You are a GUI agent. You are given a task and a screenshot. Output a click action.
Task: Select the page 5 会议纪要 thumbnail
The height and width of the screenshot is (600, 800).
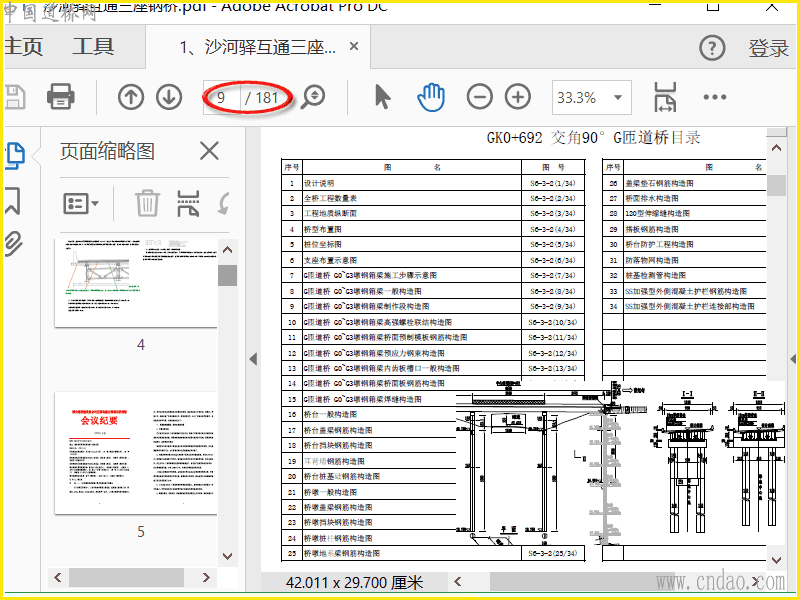click(136, 453)
